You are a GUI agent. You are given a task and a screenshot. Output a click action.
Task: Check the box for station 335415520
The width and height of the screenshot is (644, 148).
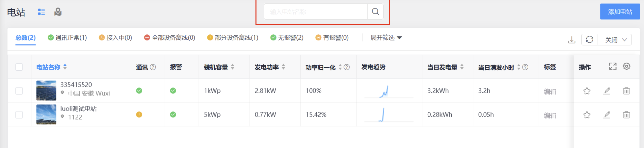pyautogui.click(x=19, y=91)
